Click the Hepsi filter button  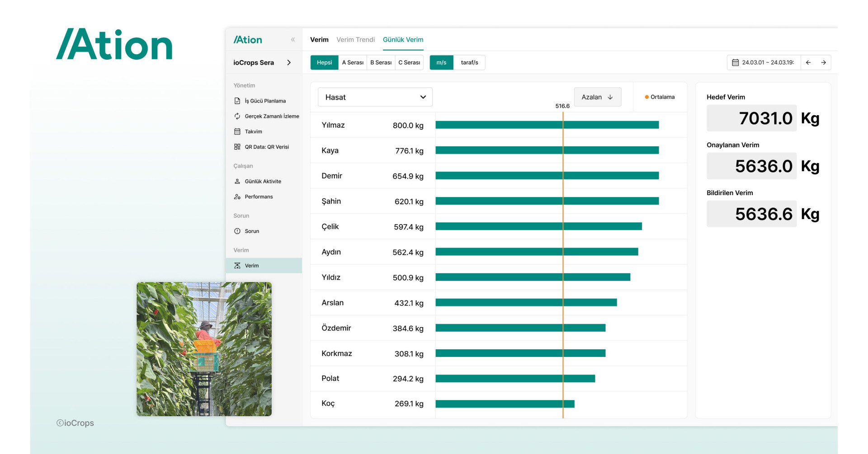(x=324, y=62)
